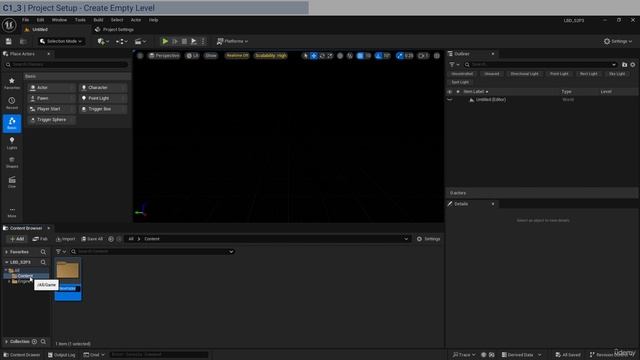Select the Recent category in Place Actors
640x360 pixels.
12,103
